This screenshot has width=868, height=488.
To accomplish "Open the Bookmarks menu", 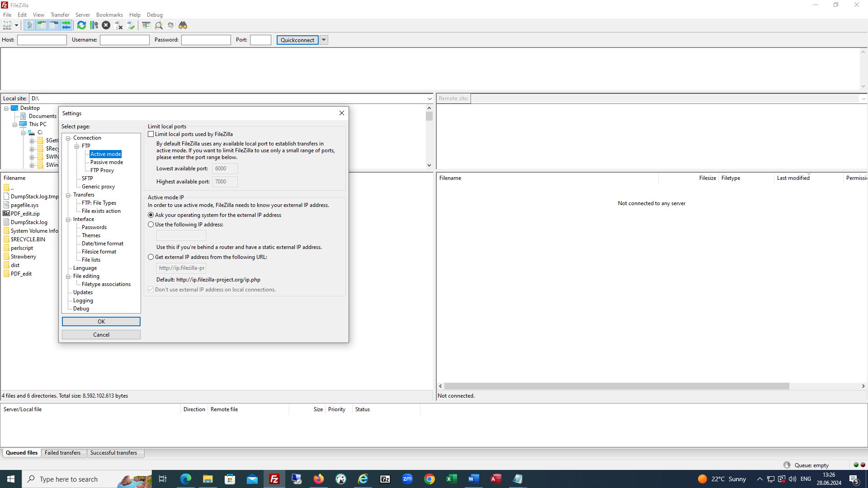I will (x=109, y=15).
